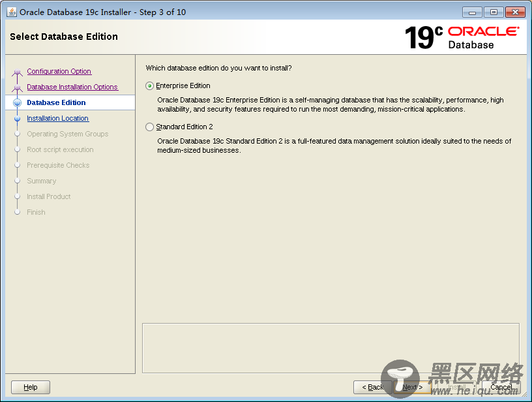Go to Database Installation Options step
Screen dimensions: 532x402
(72, 87)
